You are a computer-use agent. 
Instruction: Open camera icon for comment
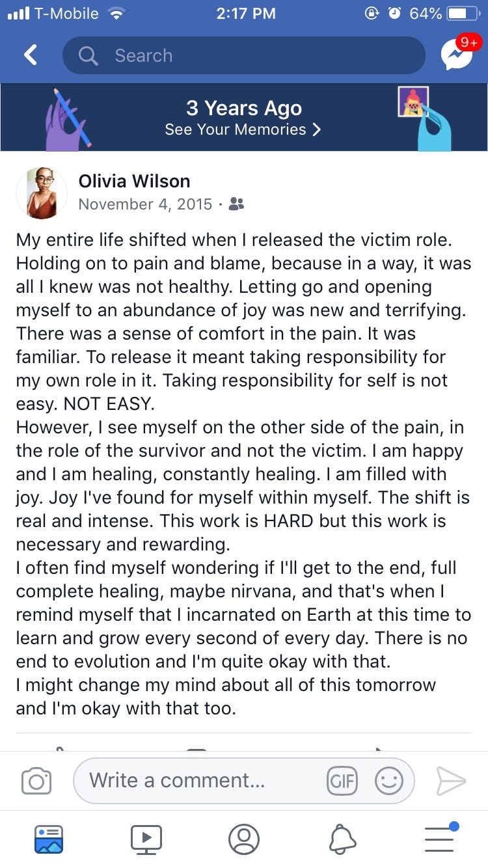[x=36, y=781]
